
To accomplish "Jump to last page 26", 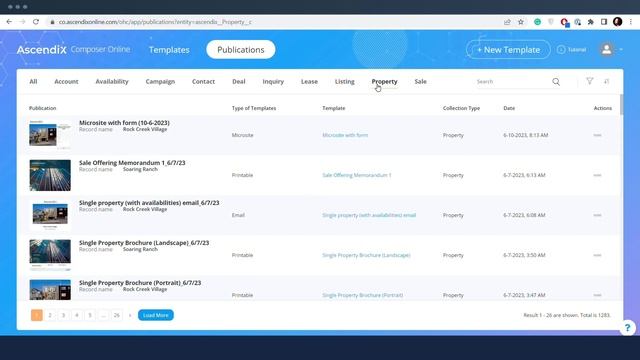I will tap(117, 315).
